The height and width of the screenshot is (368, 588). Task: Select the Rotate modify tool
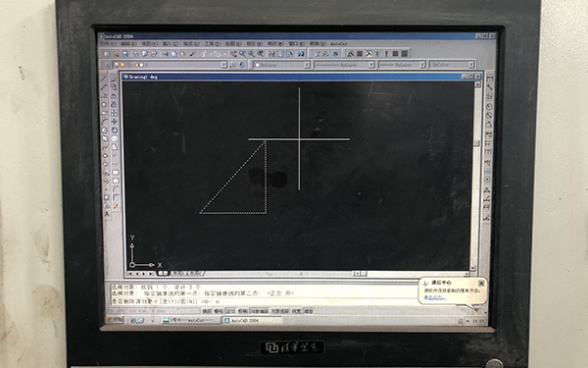point(114,130)
